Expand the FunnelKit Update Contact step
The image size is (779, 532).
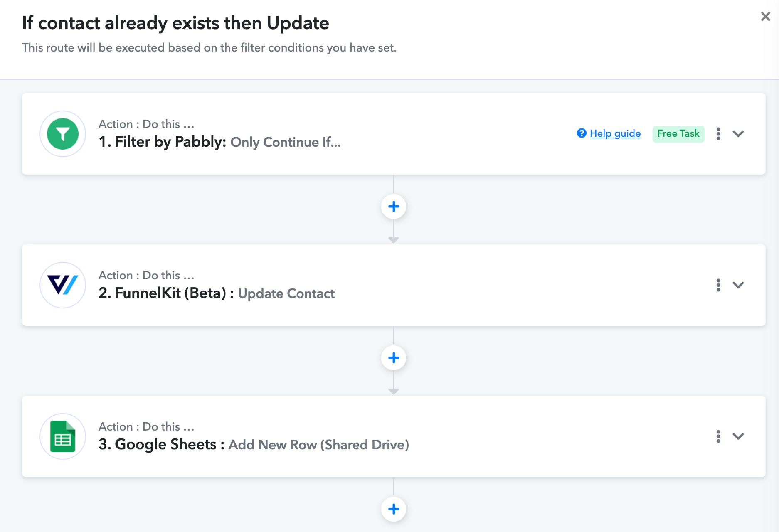738,285
